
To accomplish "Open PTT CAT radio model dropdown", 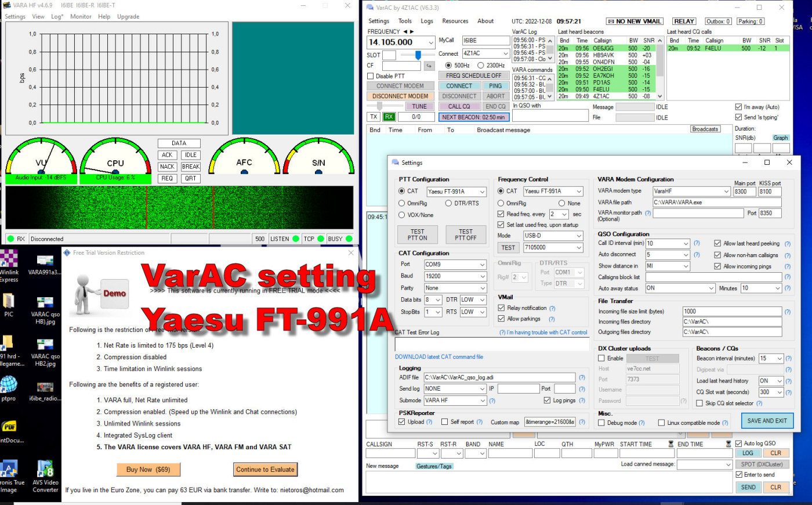I will [456, 192].
